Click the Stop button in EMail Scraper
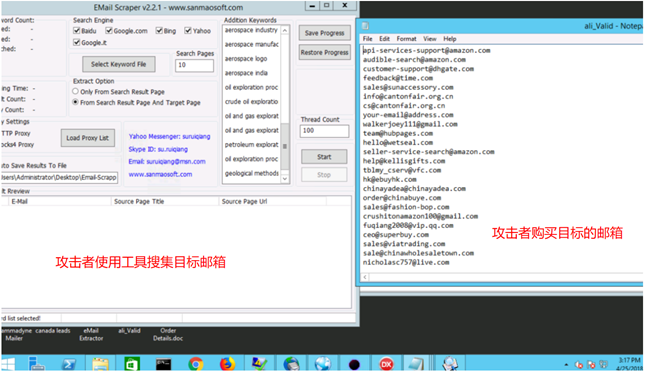Screen dimensions: 645x373 [324, 175]
